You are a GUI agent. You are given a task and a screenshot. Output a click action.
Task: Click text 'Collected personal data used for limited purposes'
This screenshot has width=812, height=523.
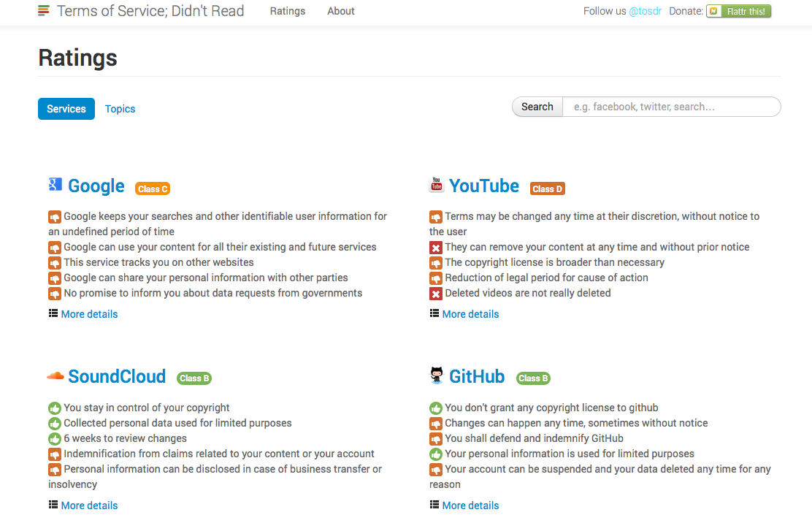(x=177, y=423)
